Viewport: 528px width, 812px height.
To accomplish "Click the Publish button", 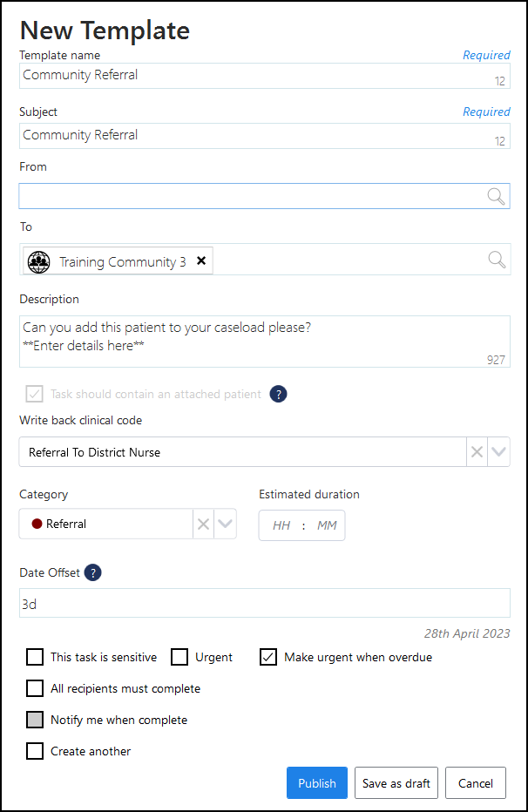I will click(x=317, y=783).
